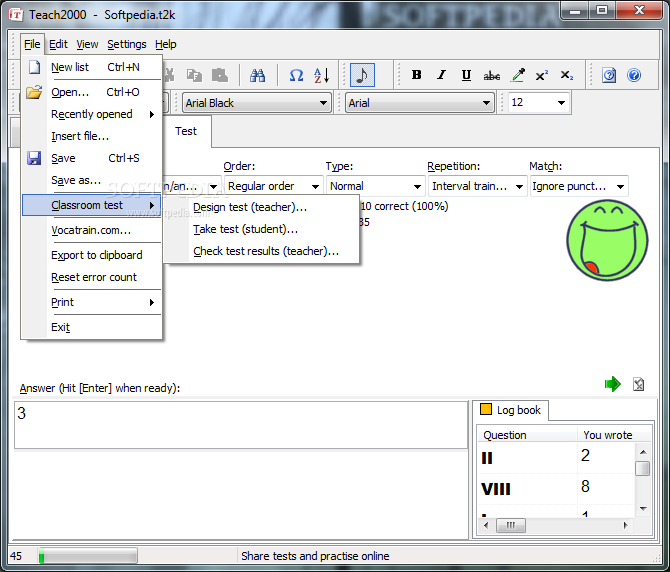
Task: Click the text color pen icon
Action: click(518, 75)
